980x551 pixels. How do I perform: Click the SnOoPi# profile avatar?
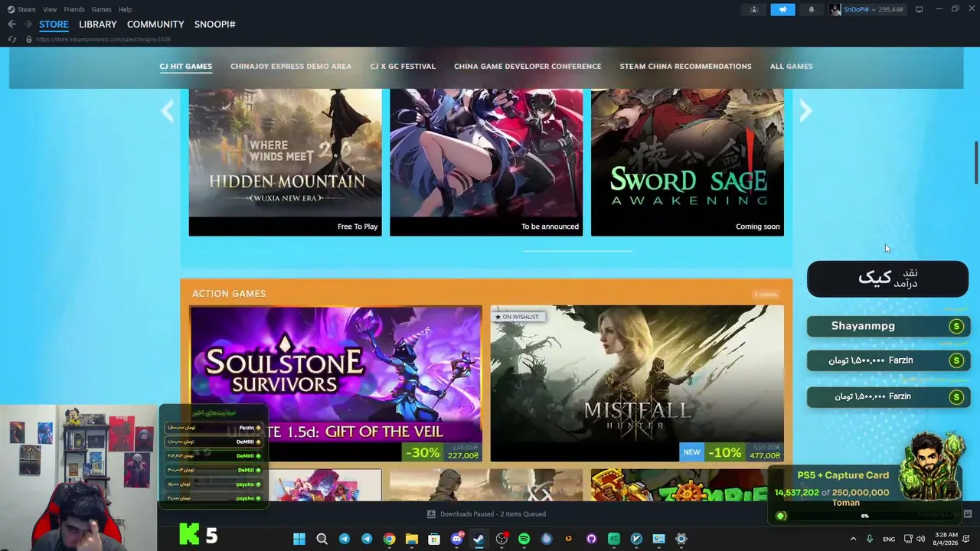(x=835, y=9)
